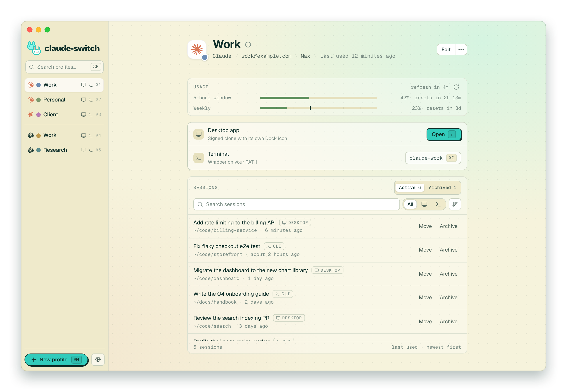Viewport: 567px width, 392px height.
Task: Click the refresh usage icon
Action: point(456,87)
